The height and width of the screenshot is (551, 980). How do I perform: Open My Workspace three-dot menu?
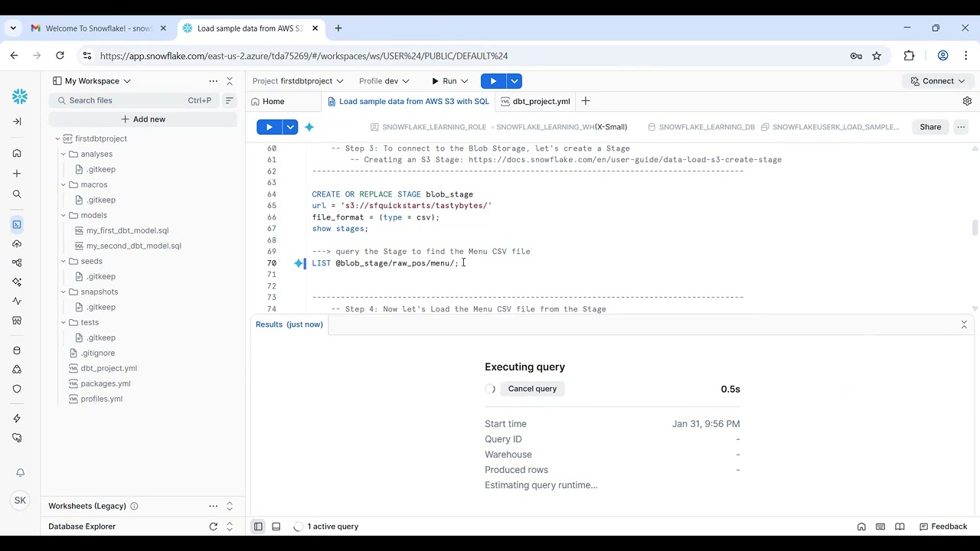point(213,81)
